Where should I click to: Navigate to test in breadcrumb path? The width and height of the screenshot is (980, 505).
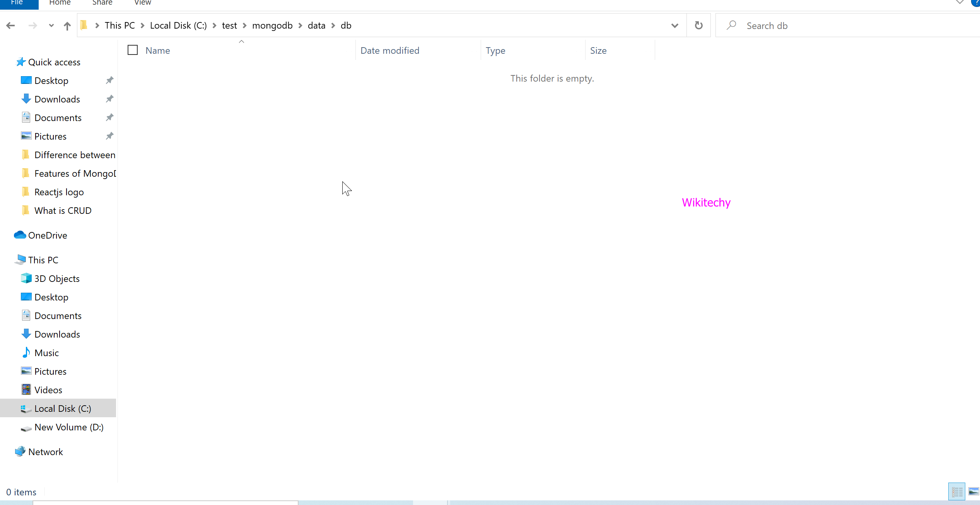(x=229, y=26)
